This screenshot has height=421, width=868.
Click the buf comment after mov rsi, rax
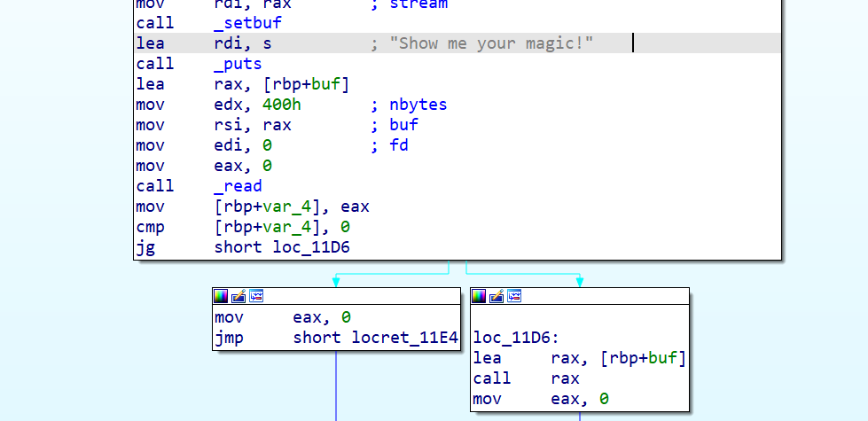pyautogui.click(x=404, y=126)
